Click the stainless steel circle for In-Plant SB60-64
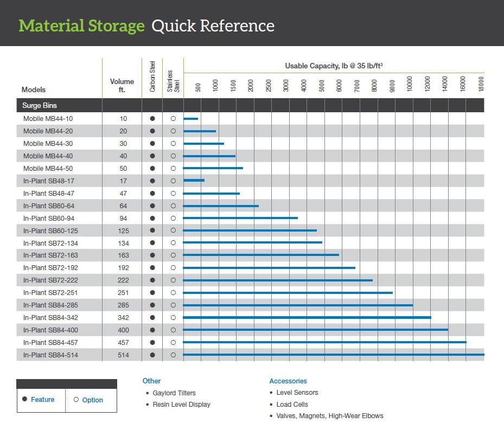 tap(173, 206)
